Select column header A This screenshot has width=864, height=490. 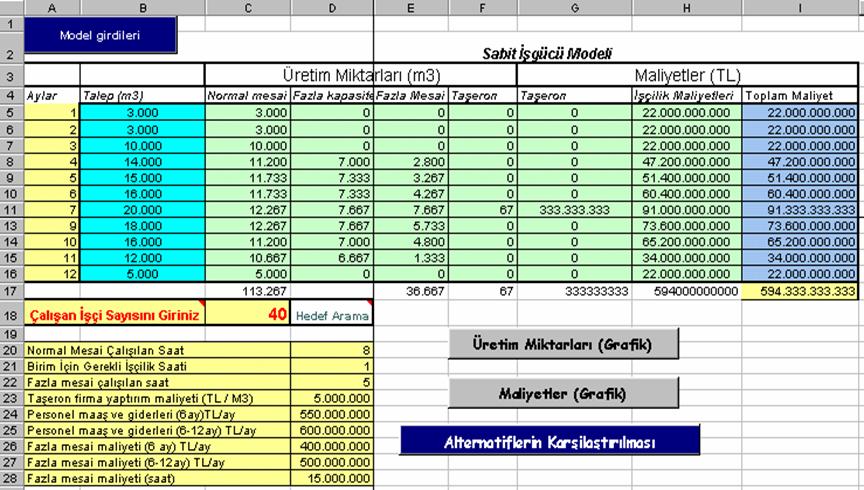[x=51, y=7]
